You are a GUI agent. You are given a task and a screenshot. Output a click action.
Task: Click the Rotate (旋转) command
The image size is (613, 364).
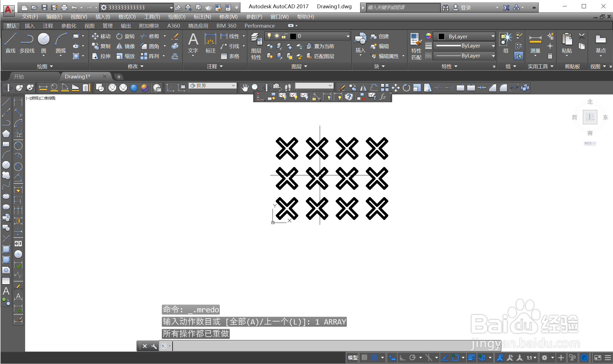[x=126, y=36]
